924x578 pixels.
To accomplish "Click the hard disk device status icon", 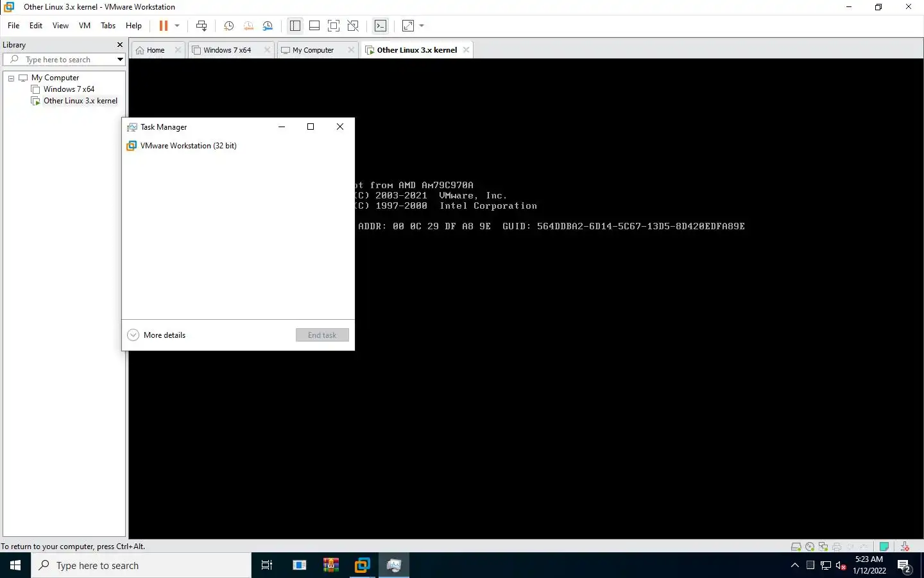I will coord(796,547).
